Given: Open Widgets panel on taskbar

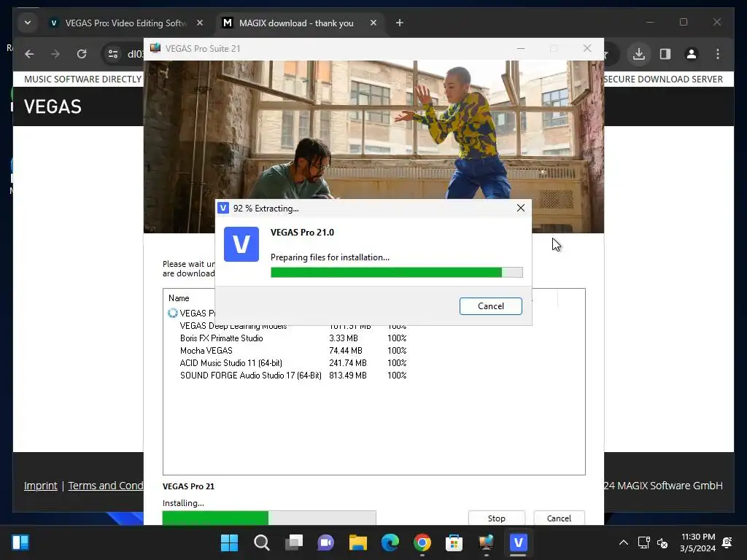Looking at the screenshot, I should click(x=20, y=542).
